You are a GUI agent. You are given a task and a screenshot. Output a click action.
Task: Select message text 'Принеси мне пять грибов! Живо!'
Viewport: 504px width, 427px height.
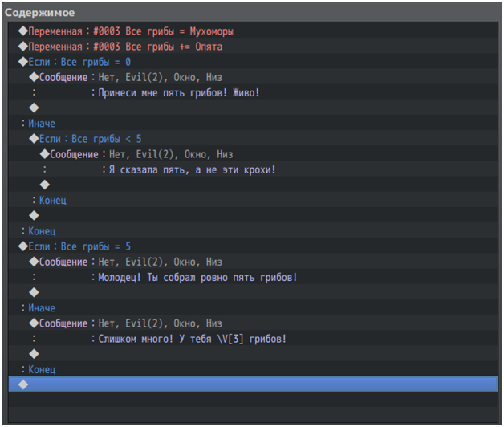point(178,93)
